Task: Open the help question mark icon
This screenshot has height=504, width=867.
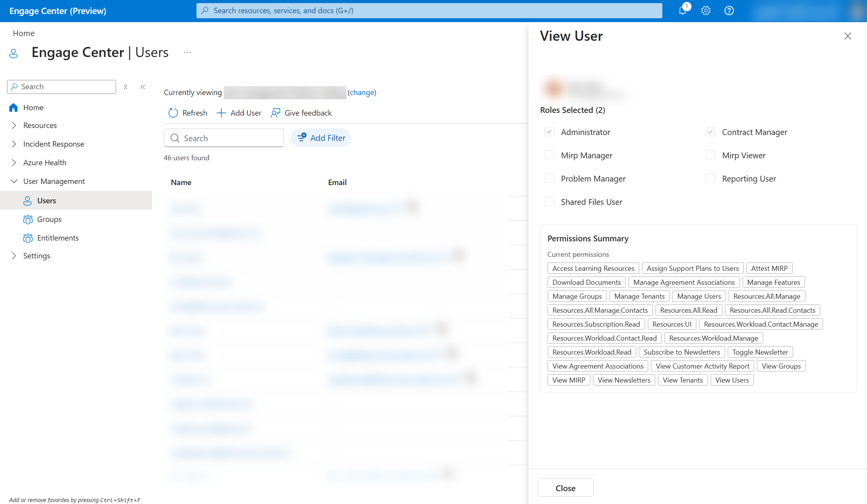Action: (x=729, y=10)
